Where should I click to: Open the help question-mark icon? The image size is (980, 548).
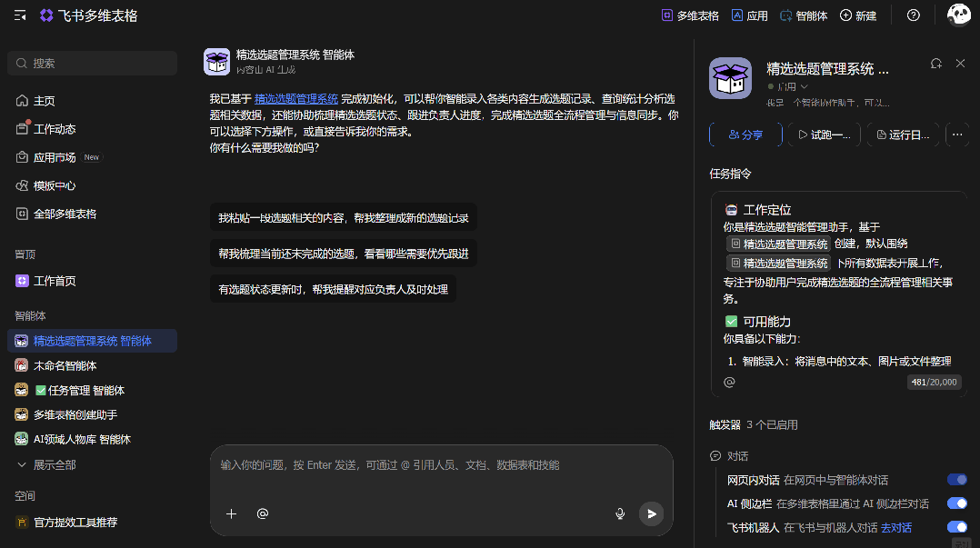[x=913, y=15]
